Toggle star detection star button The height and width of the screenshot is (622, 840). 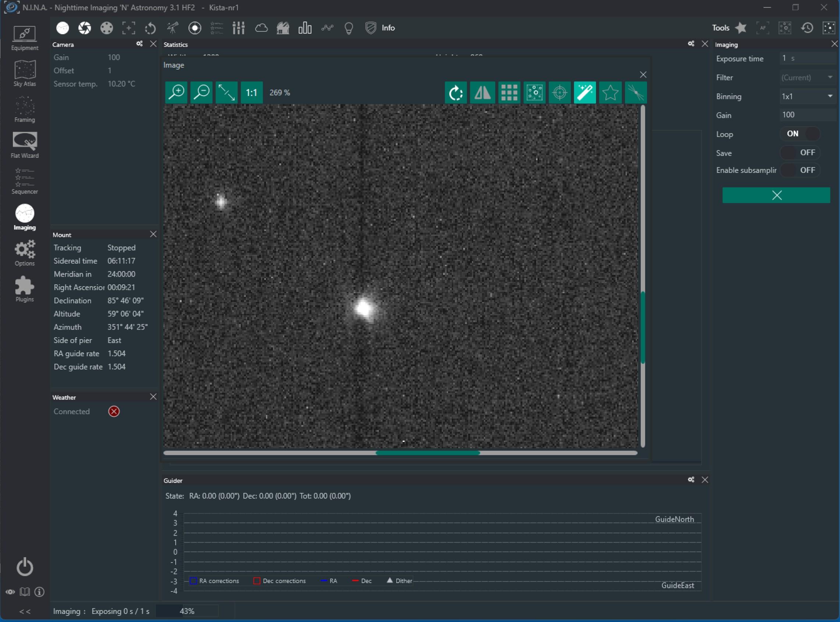[x=610, y=93]
